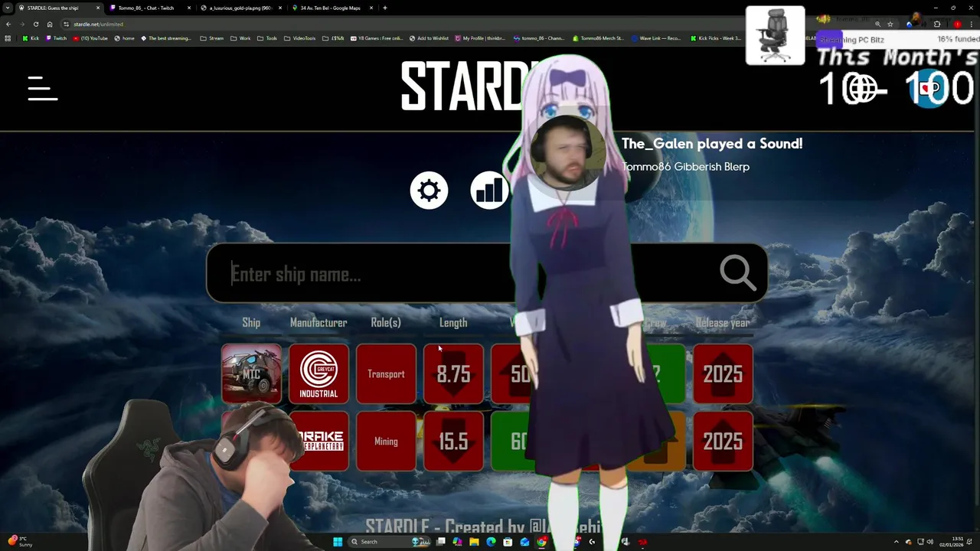Image resolution: width=980 pixels, height=551 pixels.
Task: Reload the page
Action: [x=35, y=24]
